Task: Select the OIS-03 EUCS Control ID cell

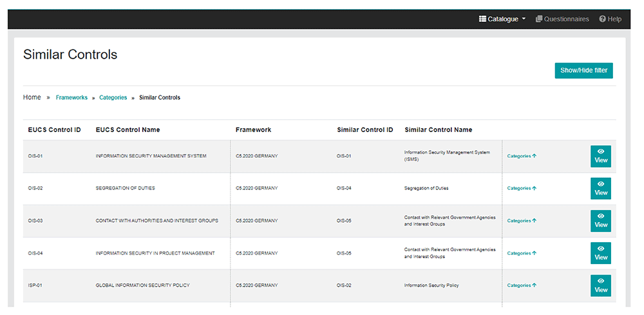Action: 35,220
